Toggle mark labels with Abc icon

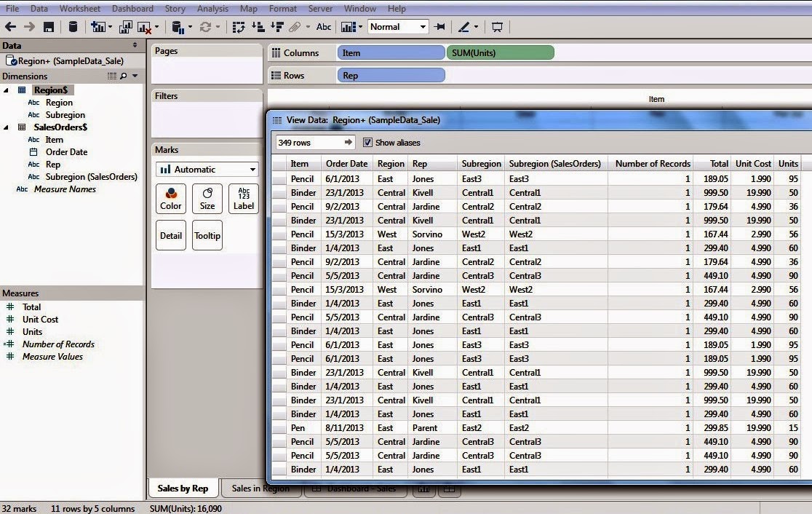tap(324, 27)
